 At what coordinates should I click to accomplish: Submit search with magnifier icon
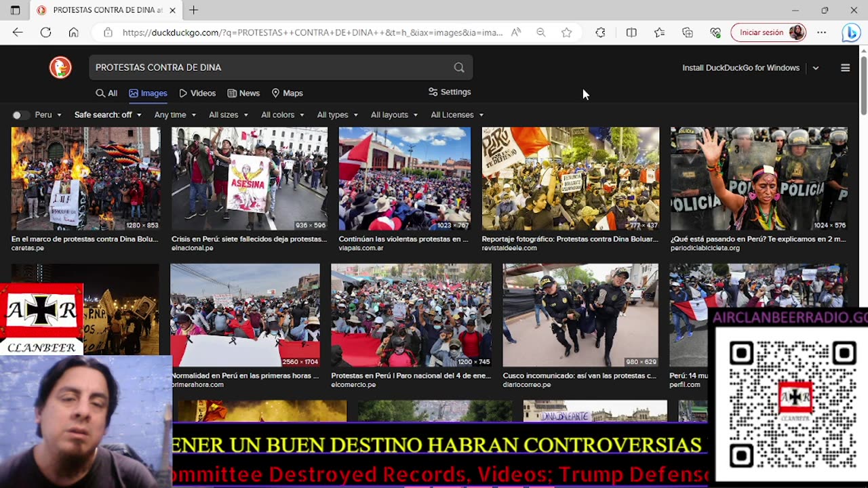pos(459,68)
